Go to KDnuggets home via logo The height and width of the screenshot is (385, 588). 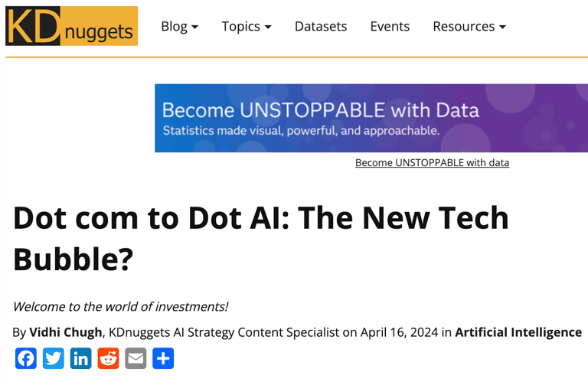coord(72,26)
